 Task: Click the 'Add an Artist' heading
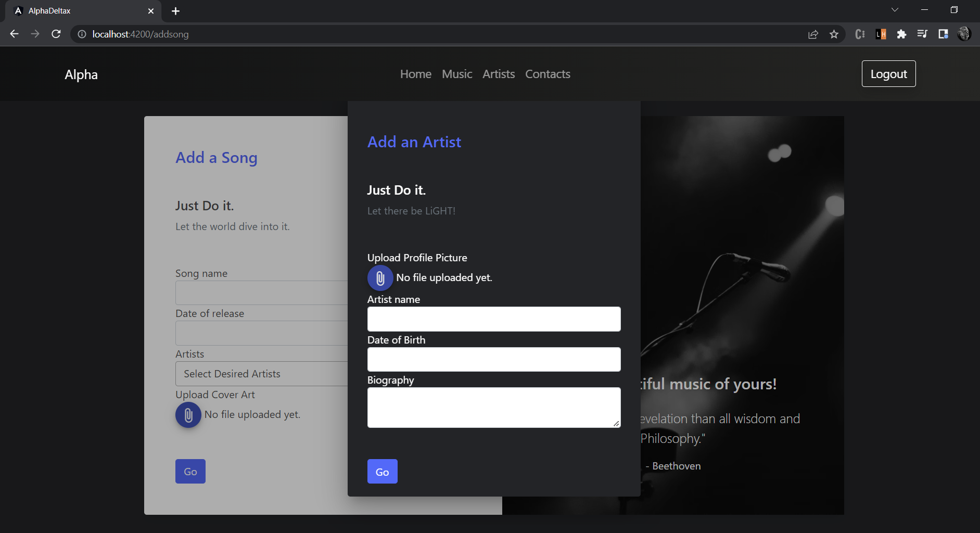click(x=414, y=142)
